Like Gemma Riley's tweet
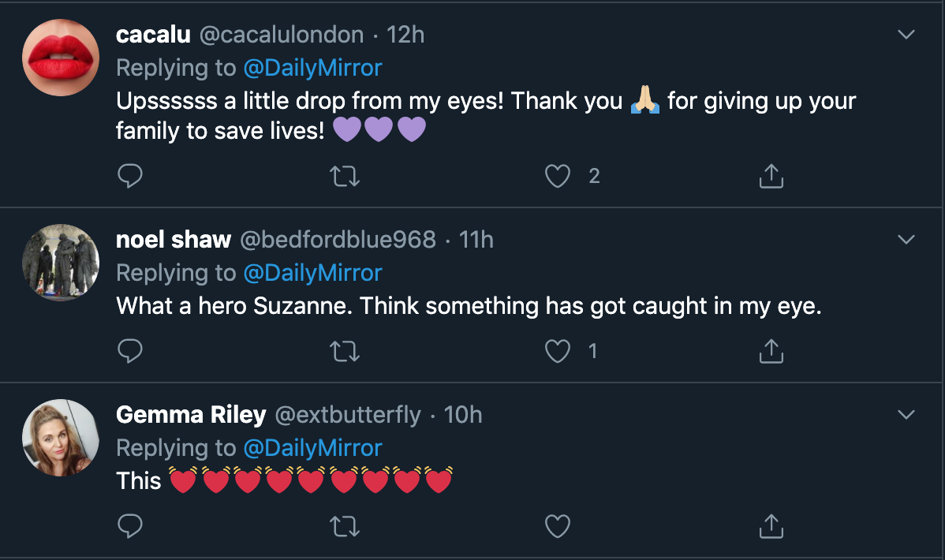 pyautogui.click(x=558, y=526)
